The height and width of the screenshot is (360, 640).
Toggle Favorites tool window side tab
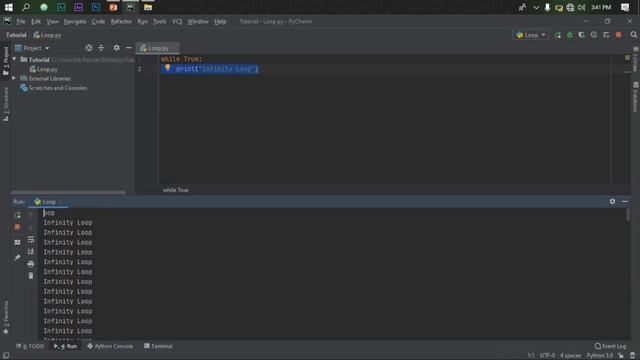(6, 317)
